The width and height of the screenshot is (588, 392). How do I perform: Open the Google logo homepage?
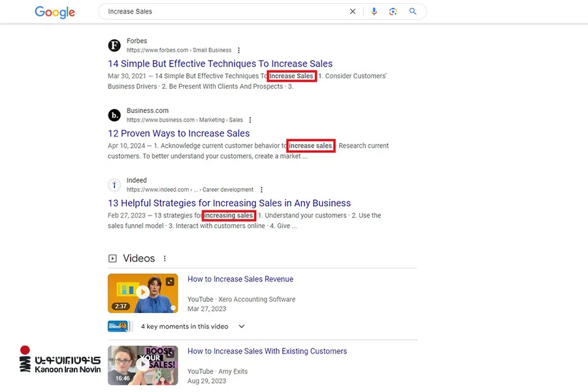(x=55, y=12)
